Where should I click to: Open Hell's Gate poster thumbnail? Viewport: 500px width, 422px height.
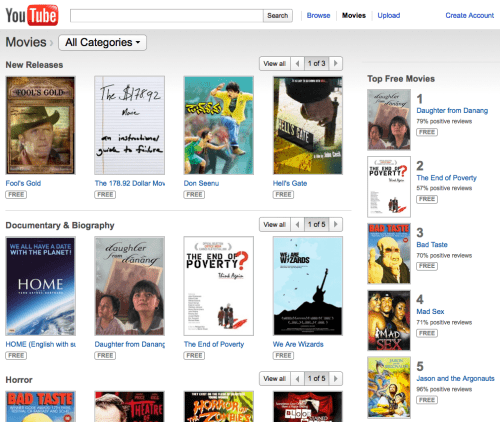point(308,125)
